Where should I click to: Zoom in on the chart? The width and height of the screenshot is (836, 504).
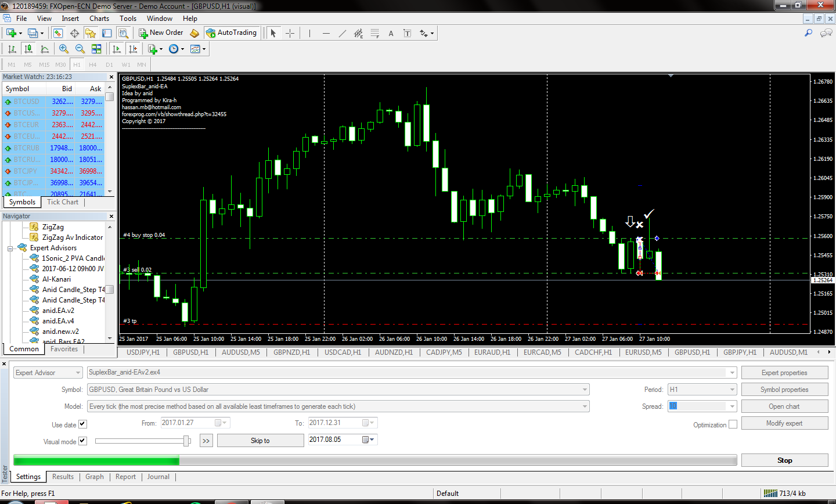coord(64,49)
